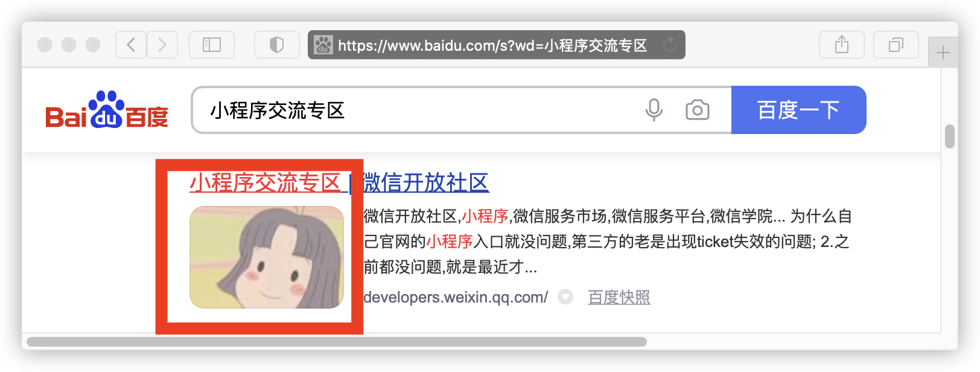Open the Share menu icon
Image resolution: width=980 pixels, height=372 pixels.
[x=842, y=45]
